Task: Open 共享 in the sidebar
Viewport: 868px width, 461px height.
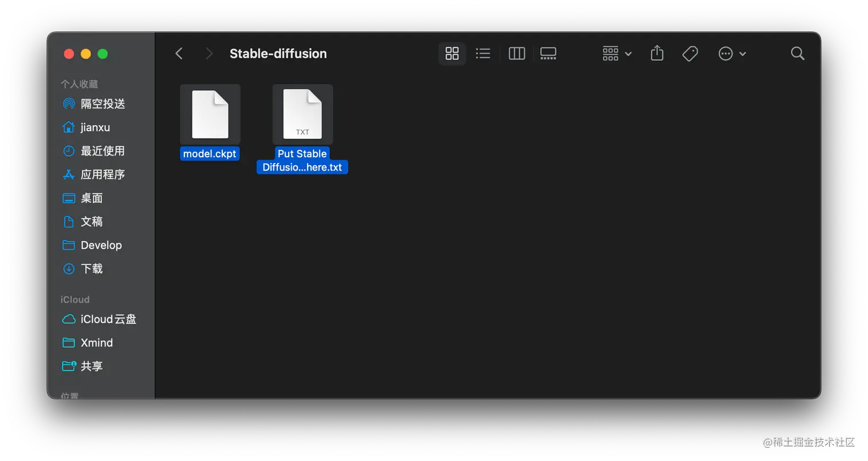Action: point(92,366)
